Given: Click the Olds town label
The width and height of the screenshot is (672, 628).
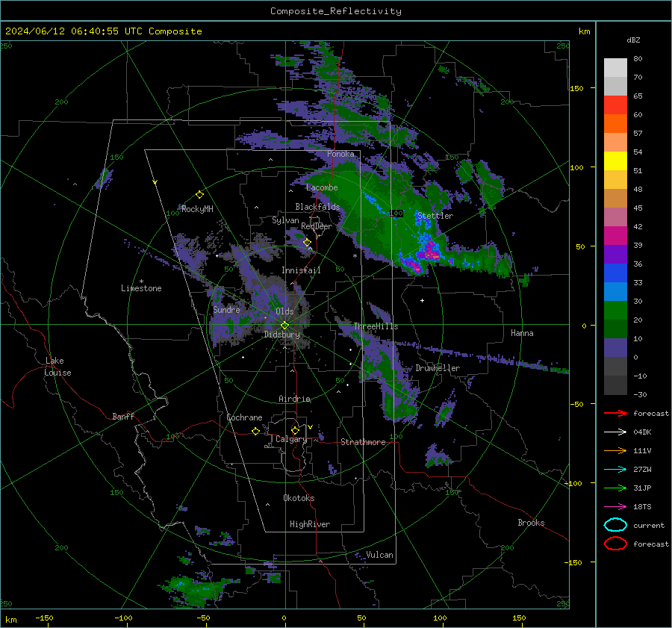Looking at the screenshot, I should pyautogui.click(x=284, y=311).
